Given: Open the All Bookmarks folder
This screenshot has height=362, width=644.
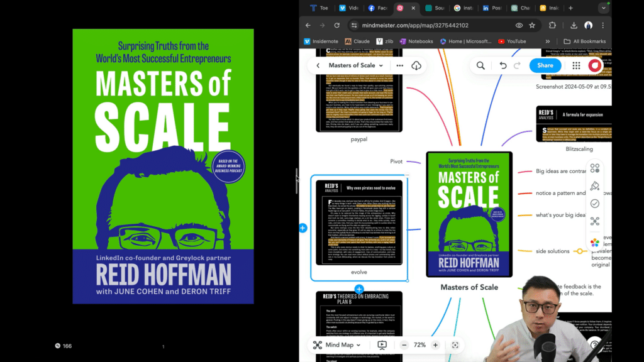Looking at the screenshot, I should pos(585,41).
